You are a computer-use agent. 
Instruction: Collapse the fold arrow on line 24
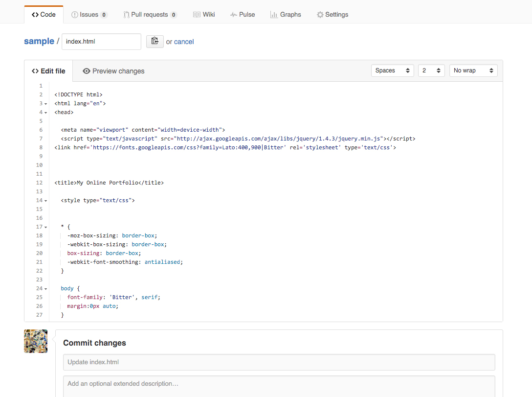pos(46,289)
